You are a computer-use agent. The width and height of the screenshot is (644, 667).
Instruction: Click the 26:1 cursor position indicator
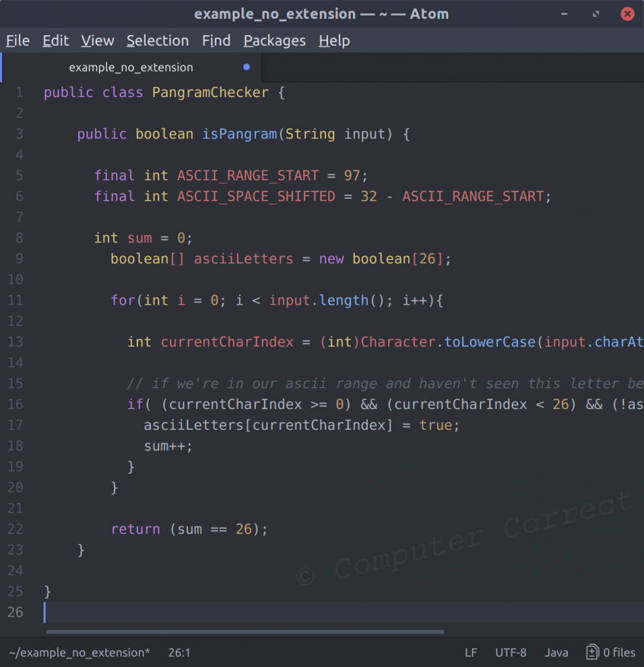tap(179, 652)
